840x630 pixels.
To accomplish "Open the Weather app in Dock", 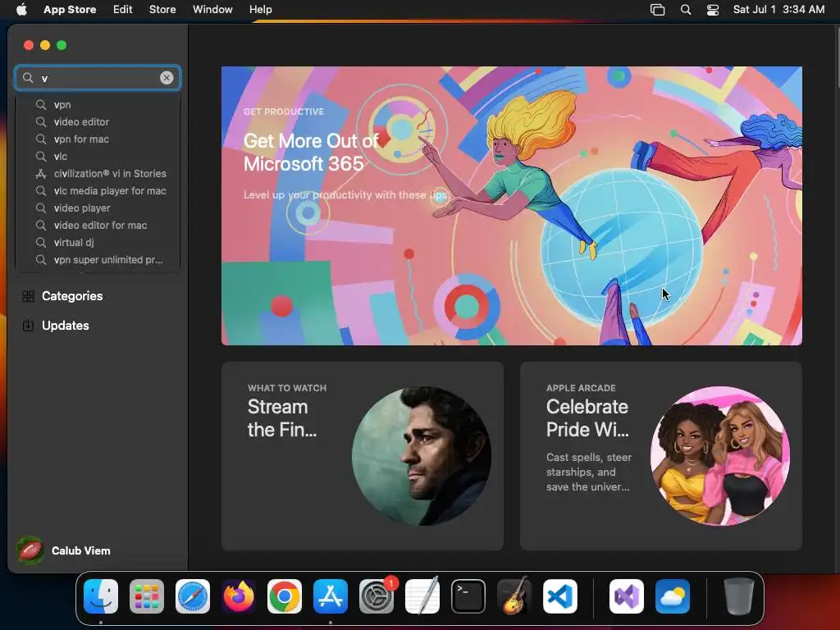I will tap(673, 596).
